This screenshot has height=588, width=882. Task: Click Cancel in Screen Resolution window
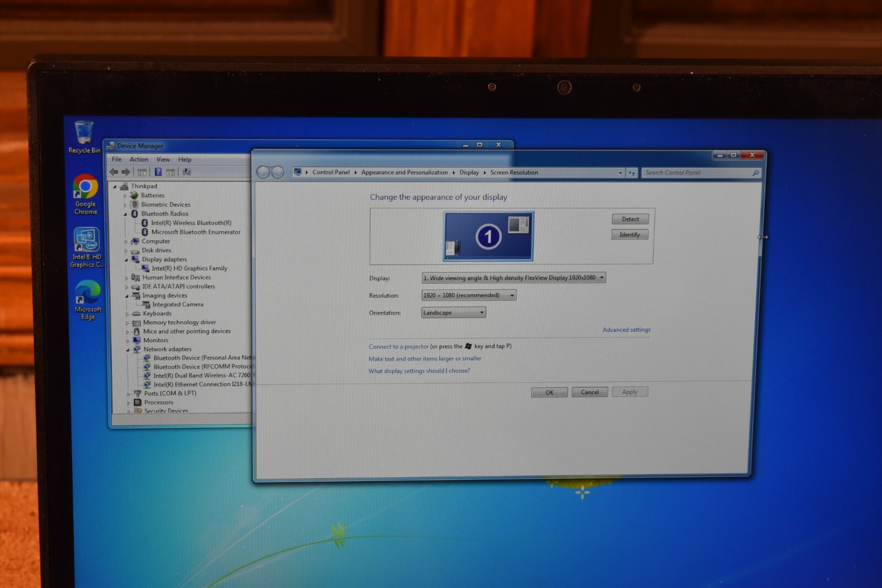point(590,392)
